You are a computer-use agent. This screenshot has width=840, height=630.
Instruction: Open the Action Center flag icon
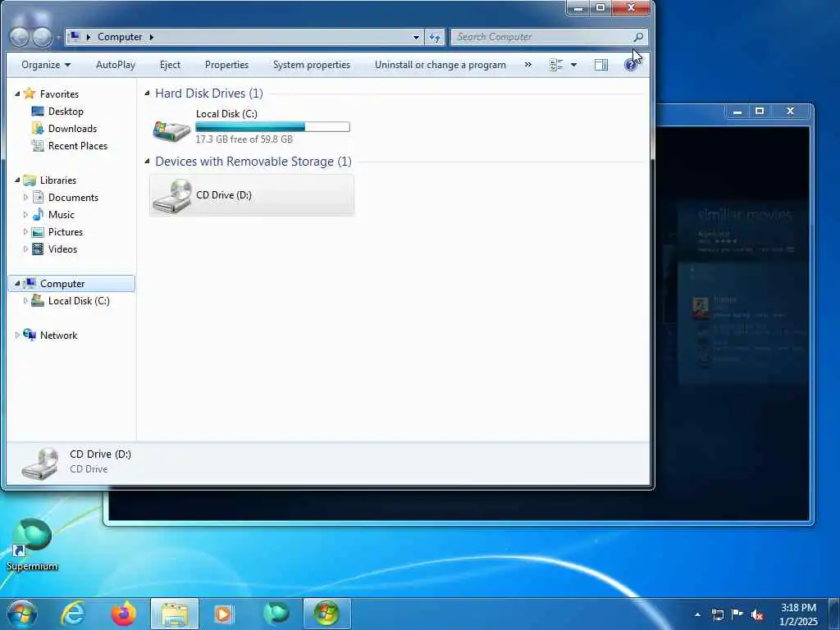737,614
